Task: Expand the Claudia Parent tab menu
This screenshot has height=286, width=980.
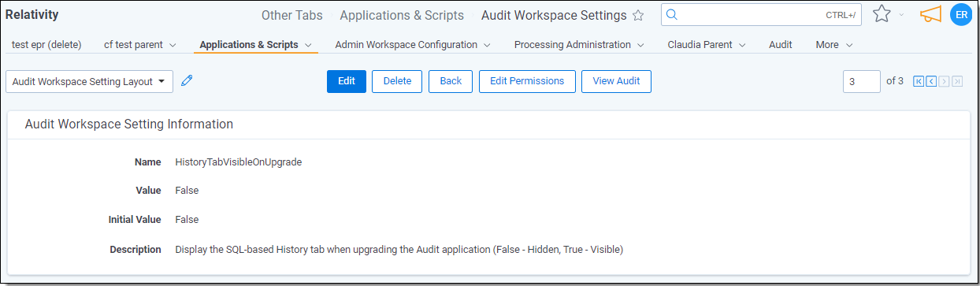Action: (742, 46)
